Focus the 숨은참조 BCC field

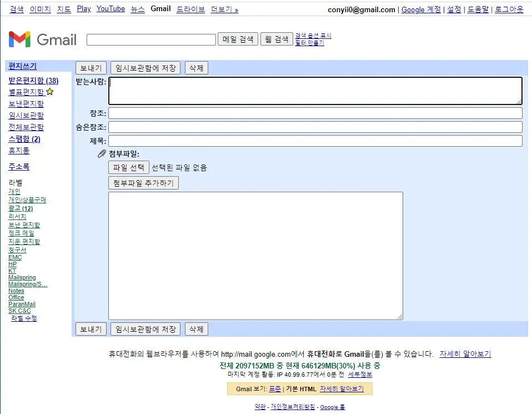(x=315, y=127)
